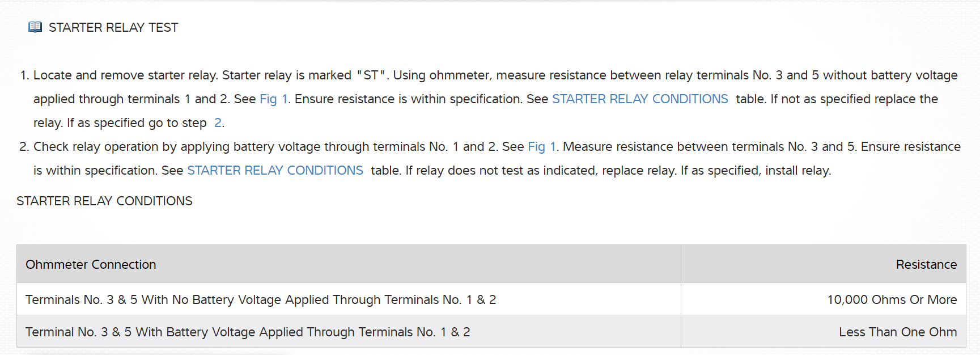Screen dimensions: 980x355
Task: Click the Less Than One Ohm cell
Action: [x=897, y=332]
